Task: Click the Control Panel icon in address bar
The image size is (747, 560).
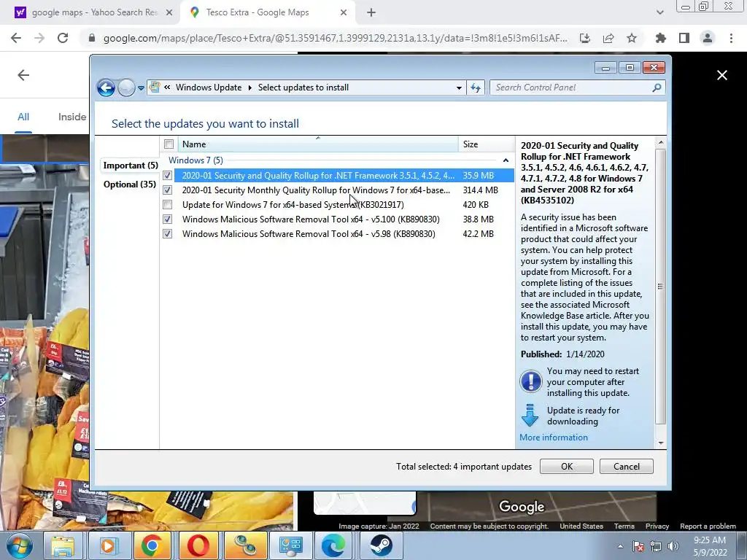Action: click(155, 87)
